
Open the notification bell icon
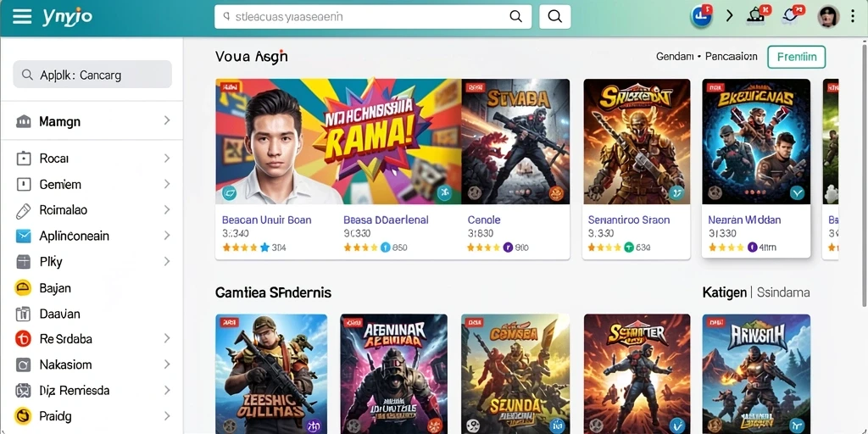[x=756, y=15]
